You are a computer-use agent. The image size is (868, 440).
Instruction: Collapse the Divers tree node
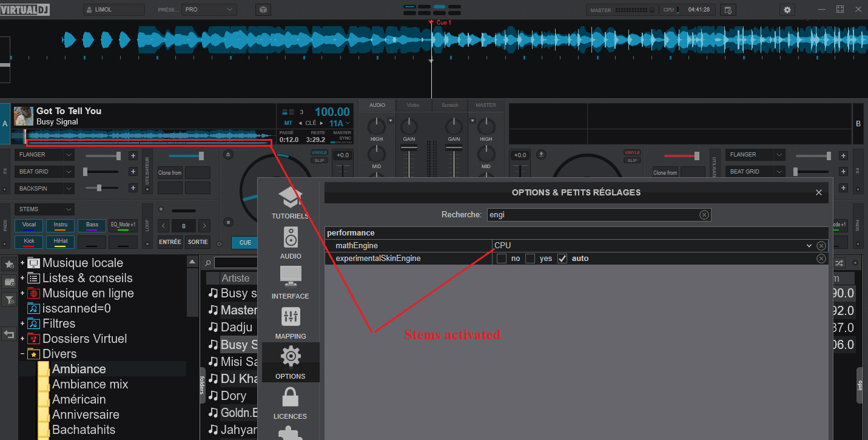(22, 354)
